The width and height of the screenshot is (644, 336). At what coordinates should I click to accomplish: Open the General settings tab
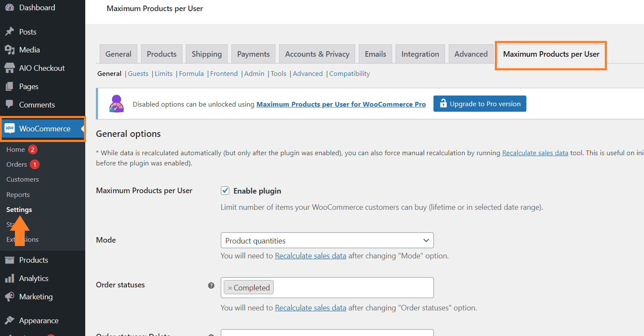point(118,54)
